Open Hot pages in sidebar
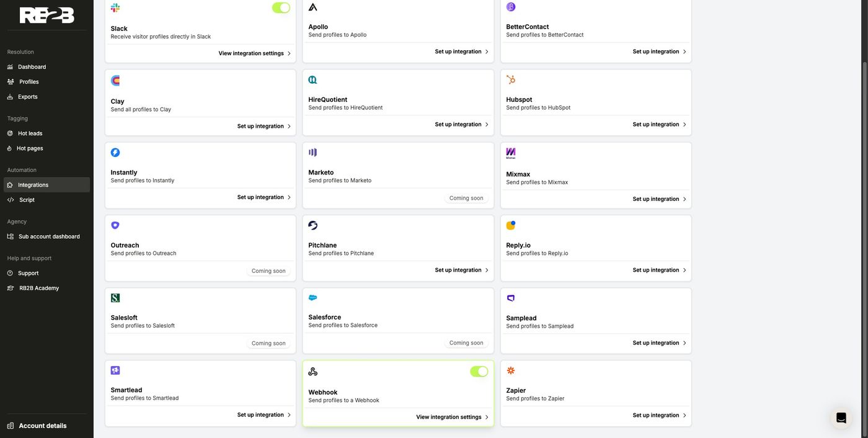 pos(46,148)
